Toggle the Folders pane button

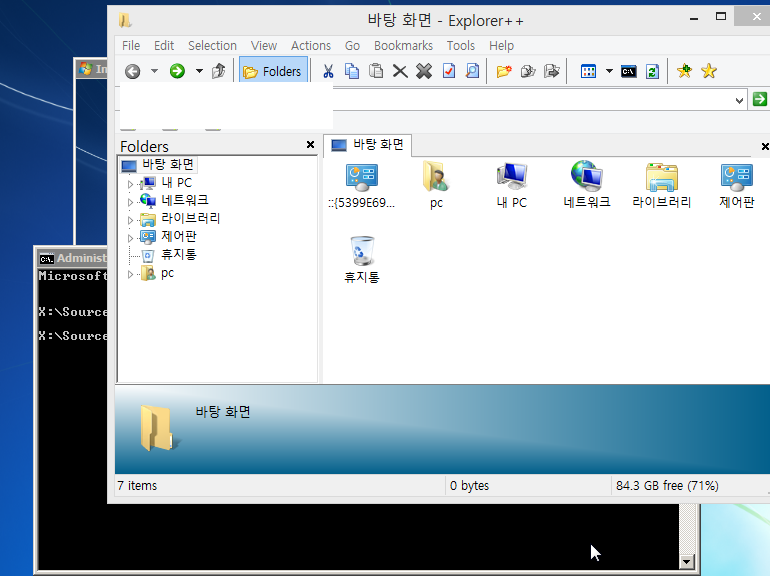pos(272,71)
